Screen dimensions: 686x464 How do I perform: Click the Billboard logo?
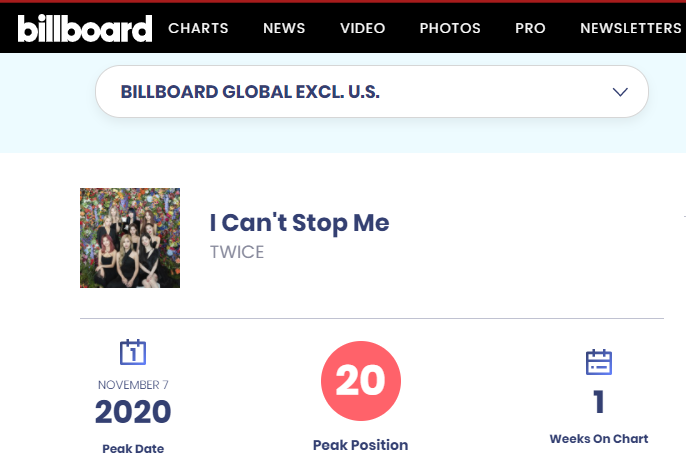click(85, 28)
